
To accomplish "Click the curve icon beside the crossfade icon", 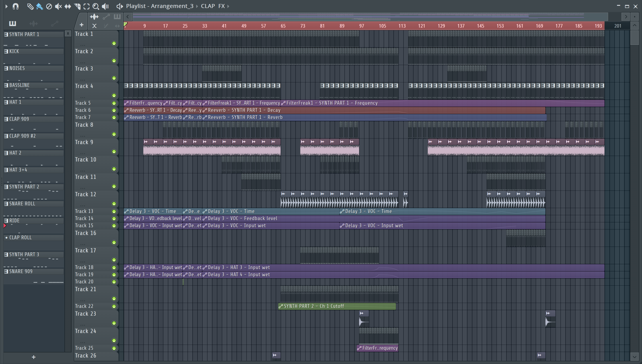I will (x=106, y=26).
